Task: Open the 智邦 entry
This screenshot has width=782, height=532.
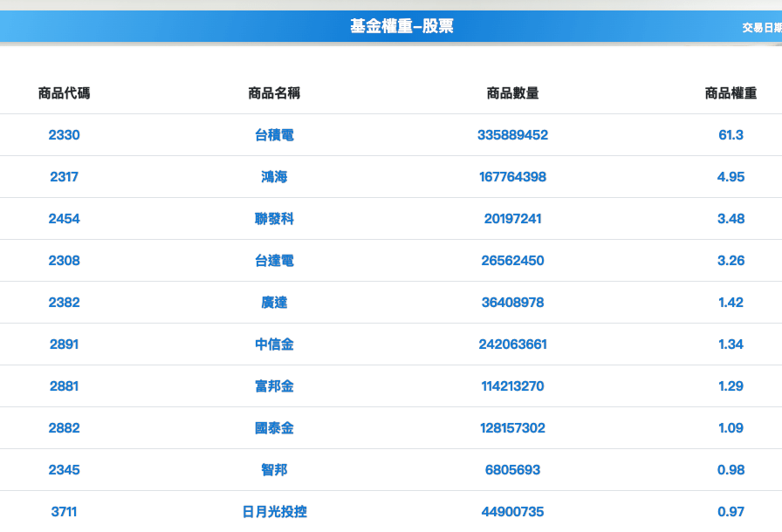Action: tap(274, 470)
